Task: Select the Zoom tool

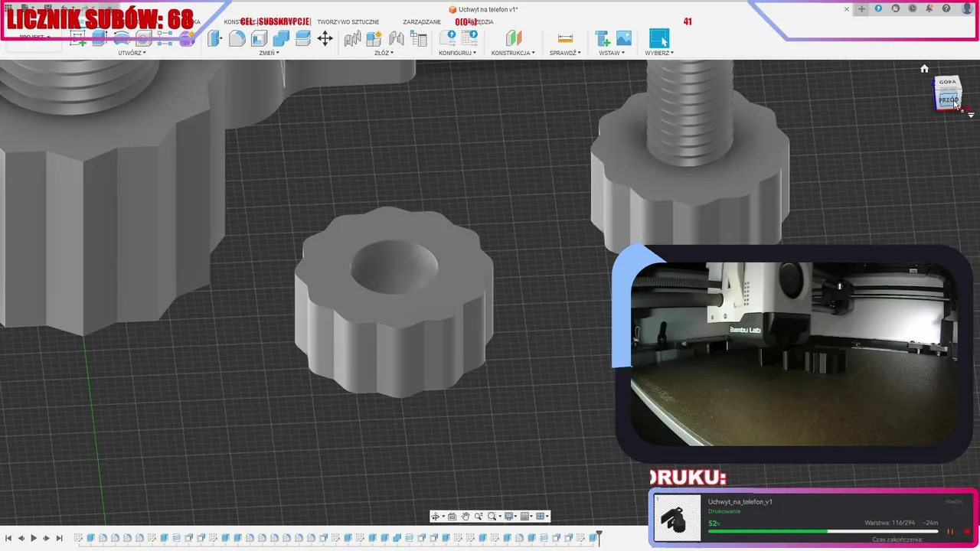Action: click(x=478, y=517)
